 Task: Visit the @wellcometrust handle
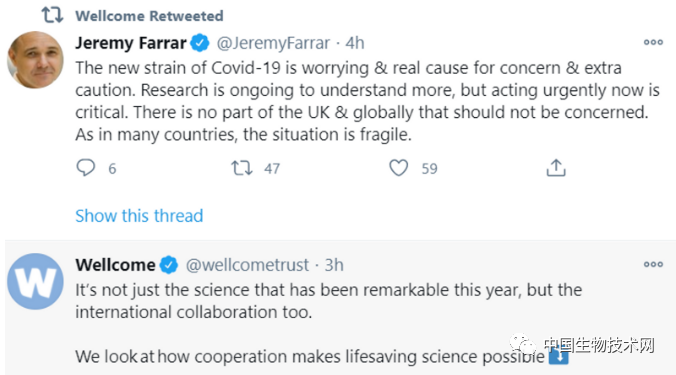[247, 265]
